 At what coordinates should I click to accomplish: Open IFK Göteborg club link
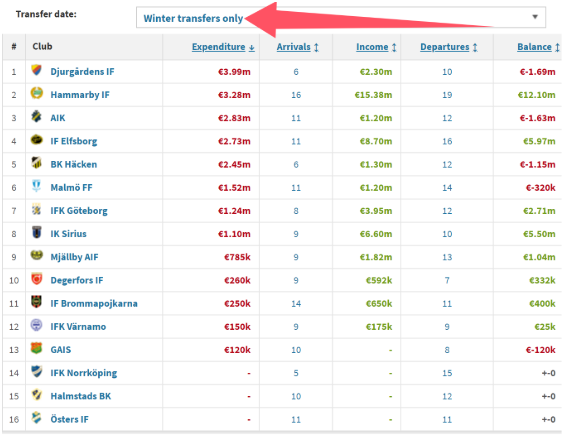pyautogui.click(x=79, y=211)
